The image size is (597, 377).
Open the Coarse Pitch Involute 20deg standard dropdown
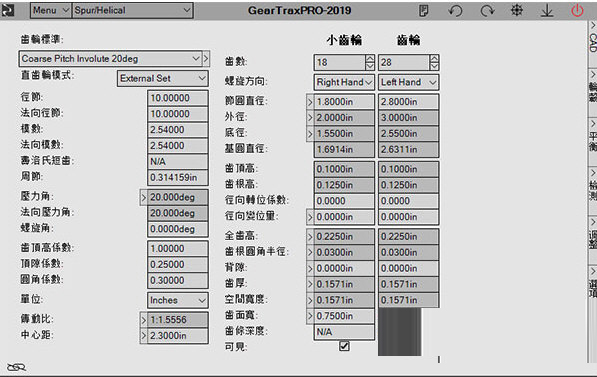(110, 59)
